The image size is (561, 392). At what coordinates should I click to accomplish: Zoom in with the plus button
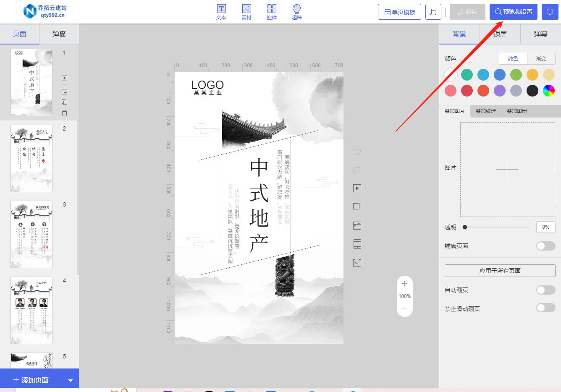[x=404, y=284]
